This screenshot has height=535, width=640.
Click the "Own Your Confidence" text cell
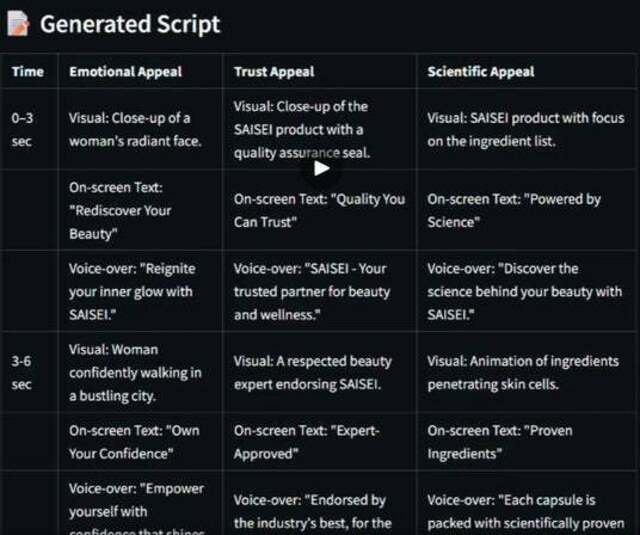point(140,442)
